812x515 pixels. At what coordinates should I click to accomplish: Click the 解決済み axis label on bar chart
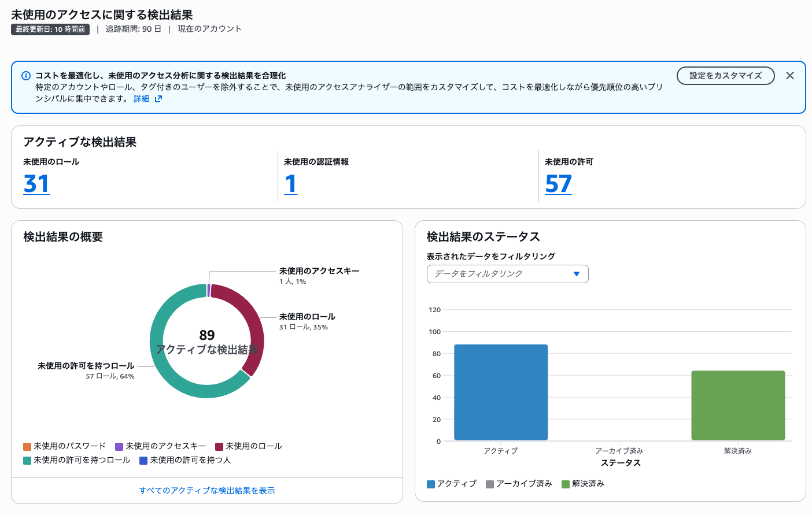pos(738,451)
